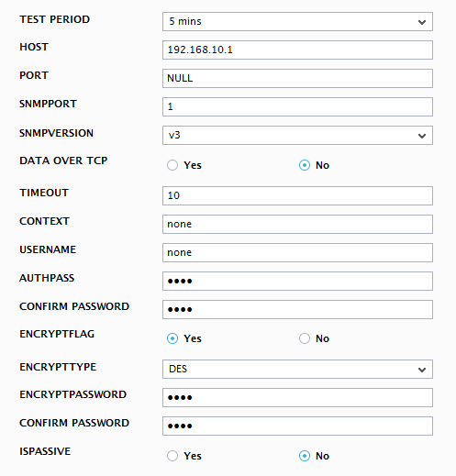Open the Test Period dropdown showing 5 mins
Image resolution: width=456 pixels, height=476 pixels.
pos(297,21)
